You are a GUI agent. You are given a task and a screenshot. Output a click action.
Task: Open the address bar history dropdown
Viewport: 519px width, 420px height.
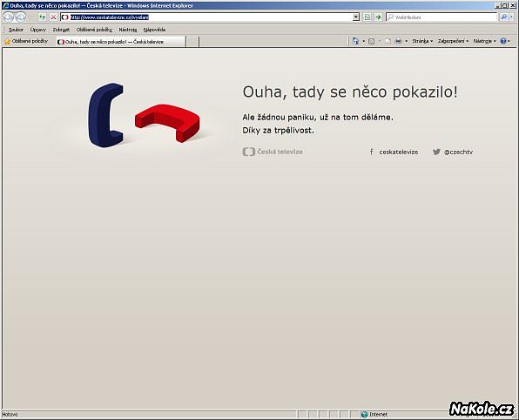coord(356,17)
